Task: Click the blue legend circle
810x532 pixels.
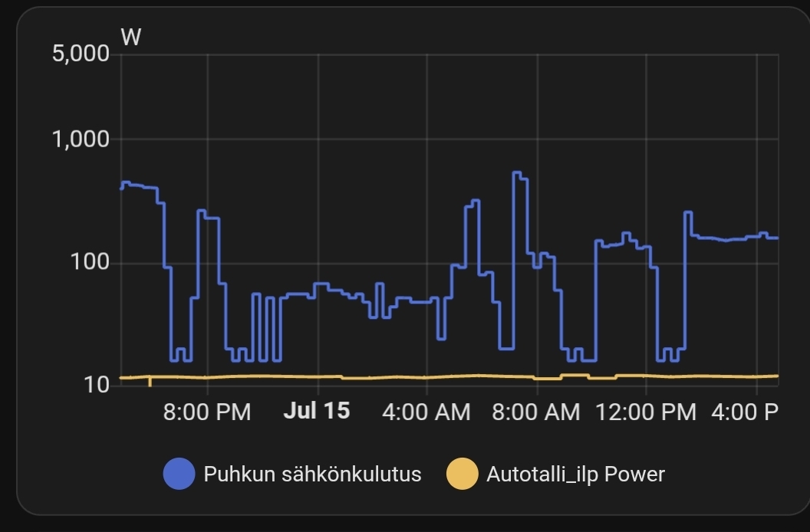Action: click(x=179, y=474)
